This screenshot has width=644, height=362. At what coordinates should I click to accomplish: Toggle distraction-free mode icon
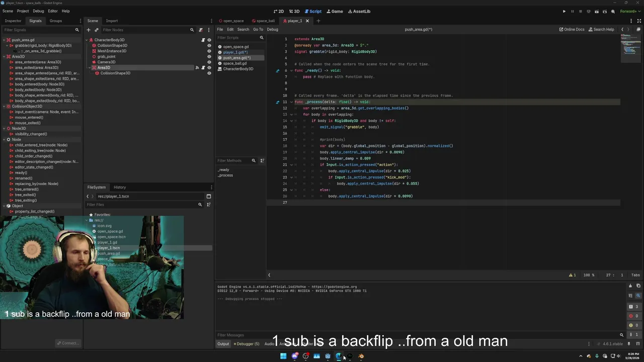[639, 21]
